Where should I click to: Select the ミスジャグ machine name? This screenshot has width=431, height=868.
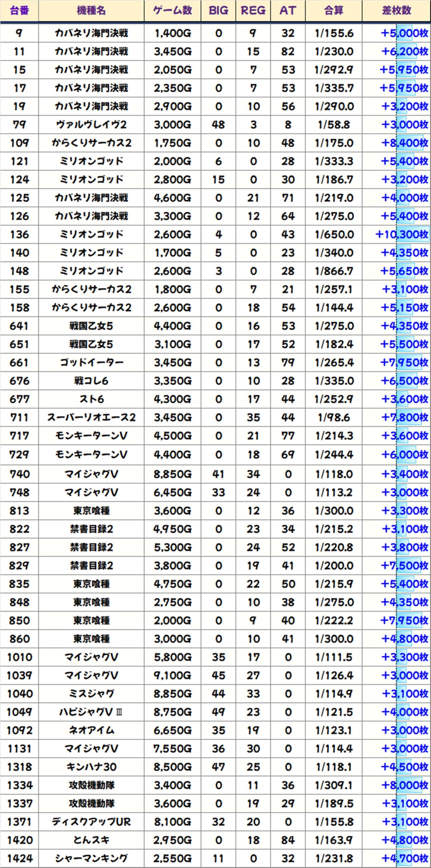pos(91,694)
